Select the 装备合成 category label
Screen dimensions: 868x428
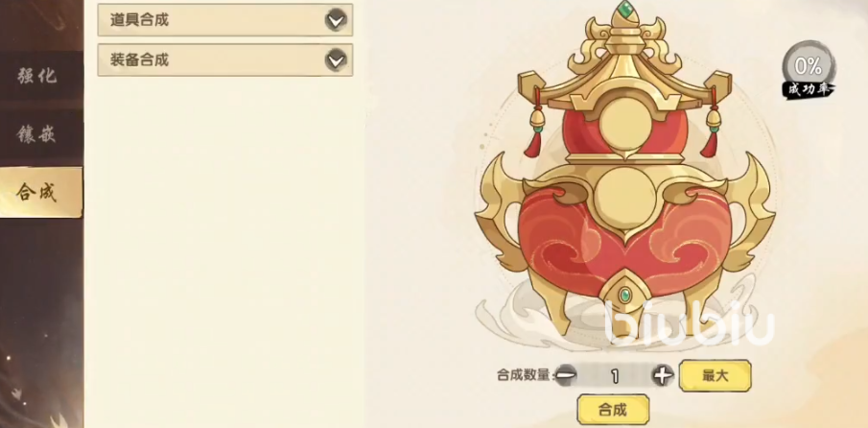[x=139, y=59]
